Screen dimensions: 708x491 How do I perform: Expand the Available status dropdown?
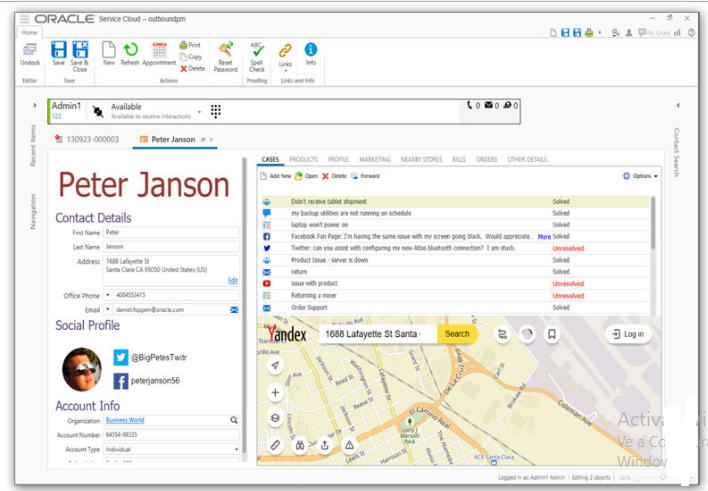pyautogui.click(x=200, y=111)
